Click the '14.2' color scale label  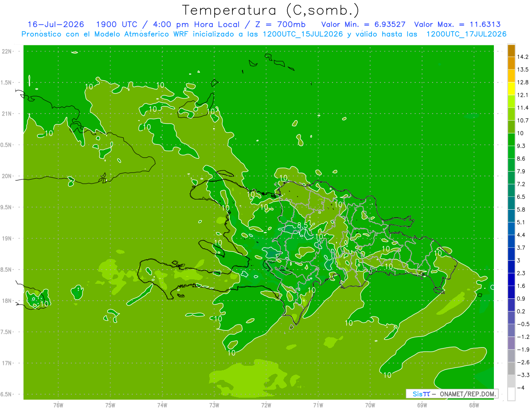tap(523, 57)
